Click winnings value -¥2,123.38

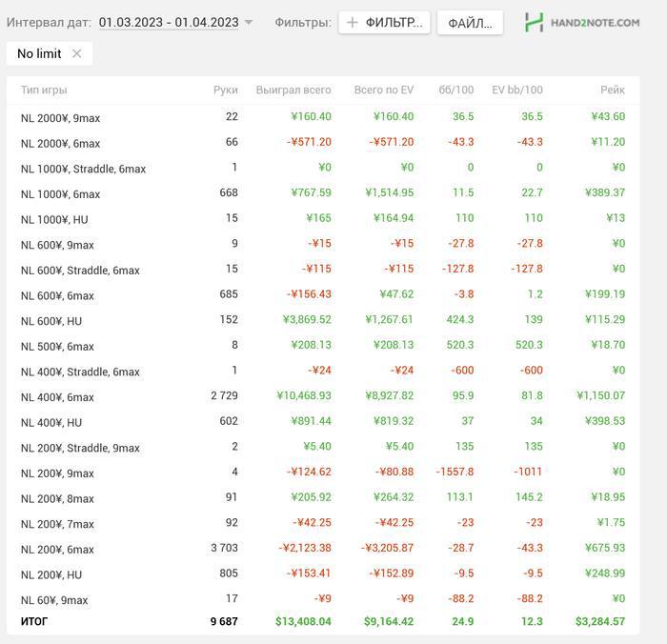pos(305,548)
